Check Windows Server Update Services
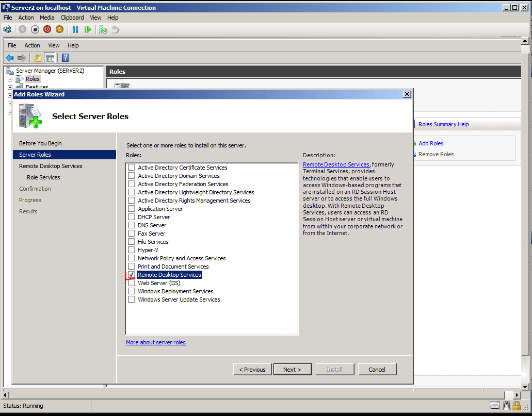 131,299
